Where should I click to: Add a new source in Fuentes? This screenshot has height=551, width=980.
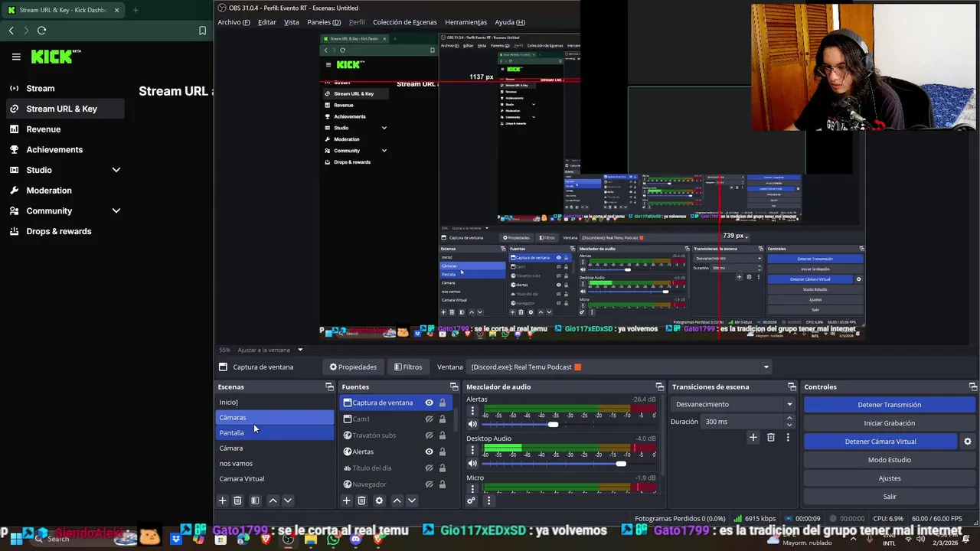click(346, 500)
